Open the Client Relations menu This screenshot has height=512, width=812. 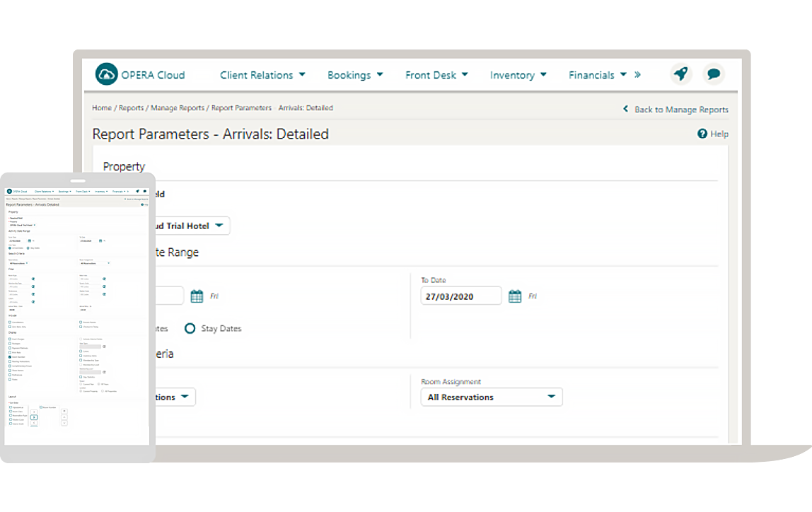click(262, 75)
